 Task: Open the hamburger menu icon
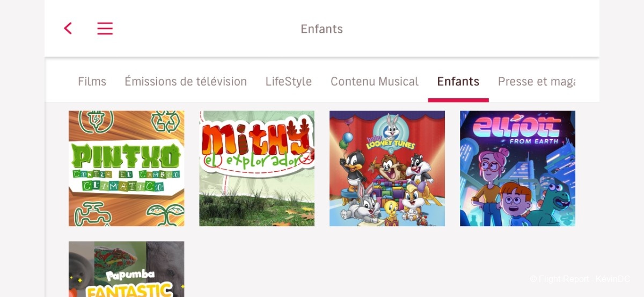click(105, 28)
